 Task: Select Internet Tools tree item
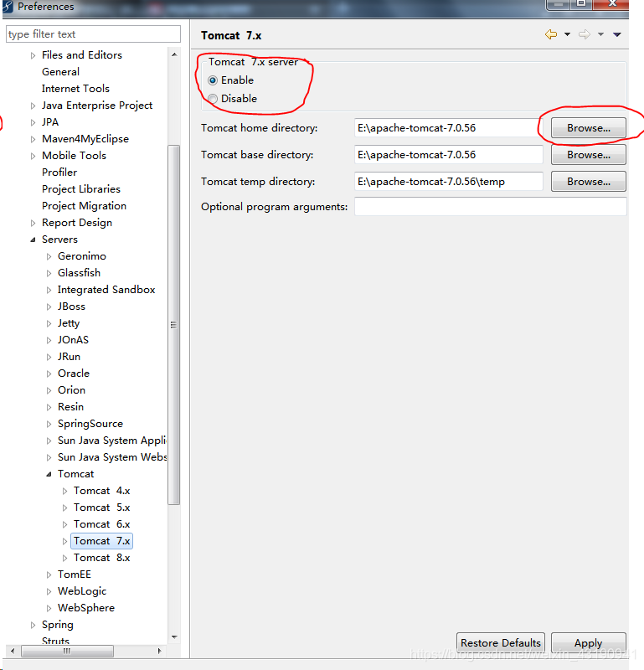coord(75,89)
